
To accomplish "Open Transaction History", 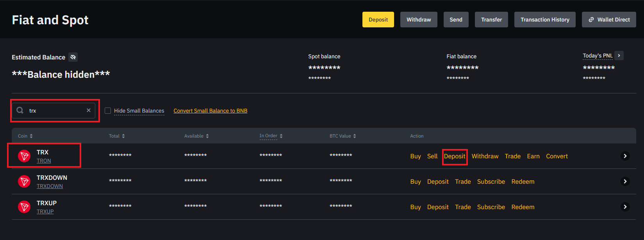I will coord(545,20).
